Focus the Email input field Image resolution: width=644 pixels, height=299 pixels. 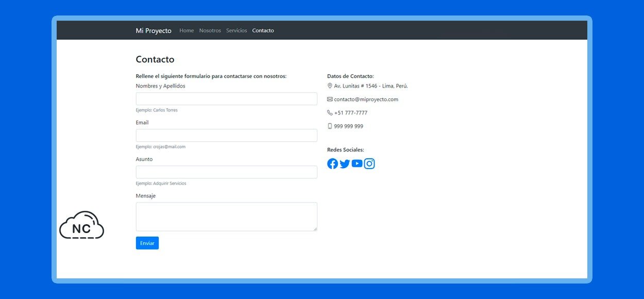(x=227, y=136)
